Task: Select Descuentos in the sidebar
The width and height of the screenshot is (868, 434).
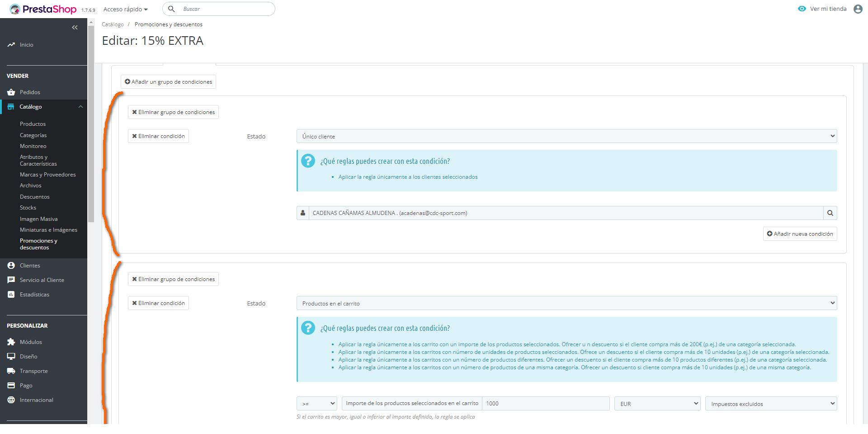Action: click(x=35, y=197)
